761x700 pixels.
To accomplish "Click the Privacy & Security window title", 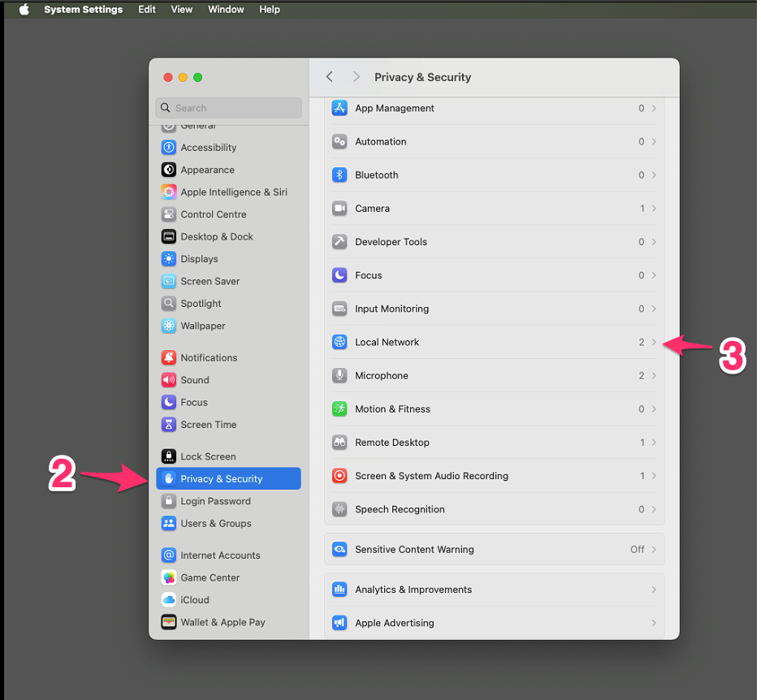I will (x=422, y=77).
